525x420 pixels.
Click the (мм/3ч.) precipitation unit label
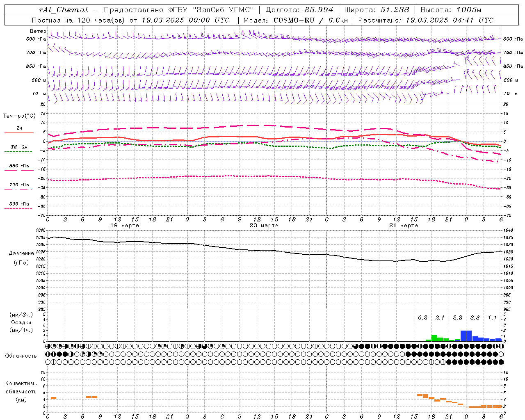point(22,315)
